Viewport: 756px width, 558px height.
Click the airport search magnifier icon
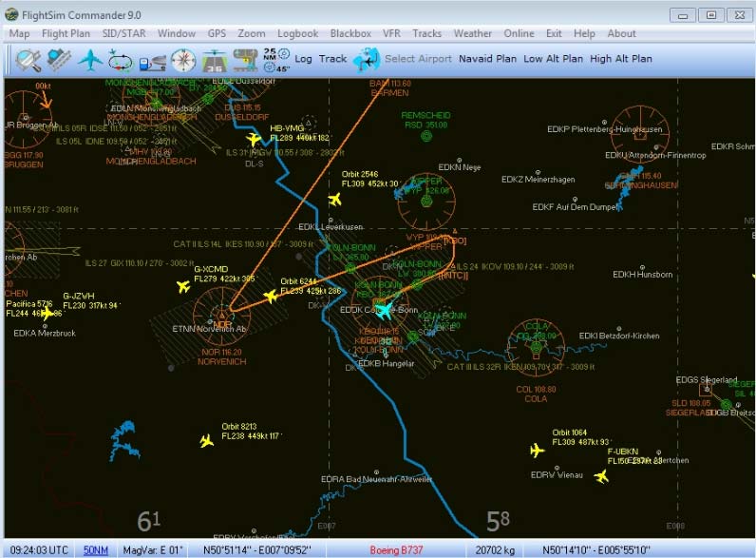tap(28, 60)
